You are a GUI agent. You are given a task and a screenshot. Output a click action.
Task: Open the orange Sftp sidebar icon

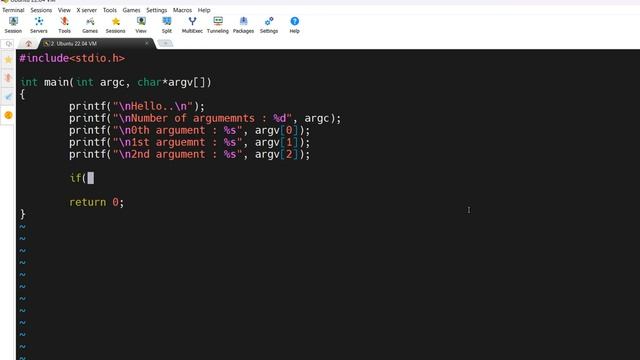click(8, 115)
